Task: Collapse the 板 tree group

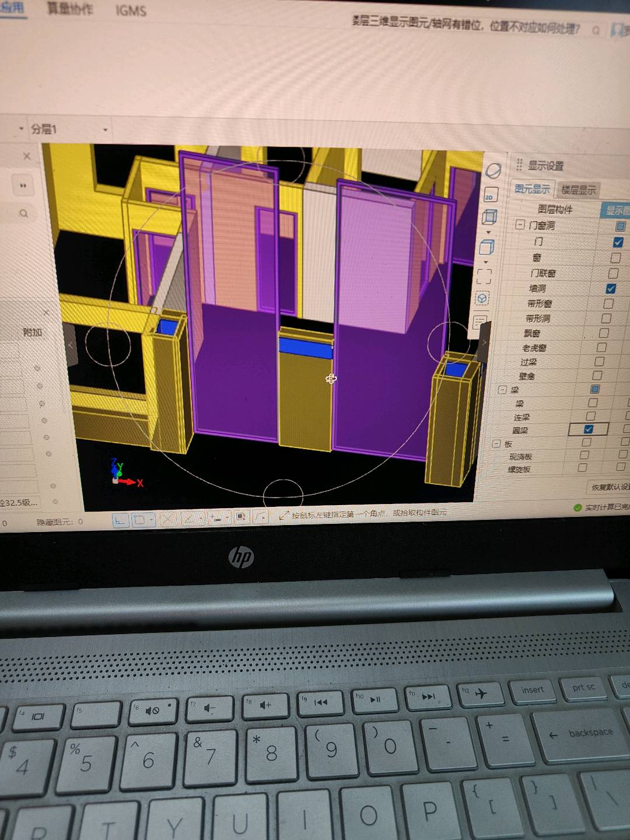Action: click(496, 444)
